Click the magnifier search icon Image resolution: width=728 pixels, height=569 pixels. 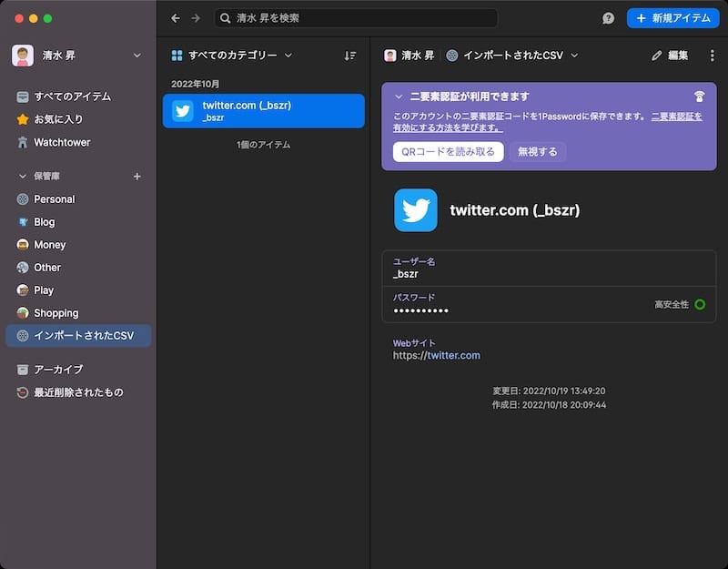click(225, 18)
